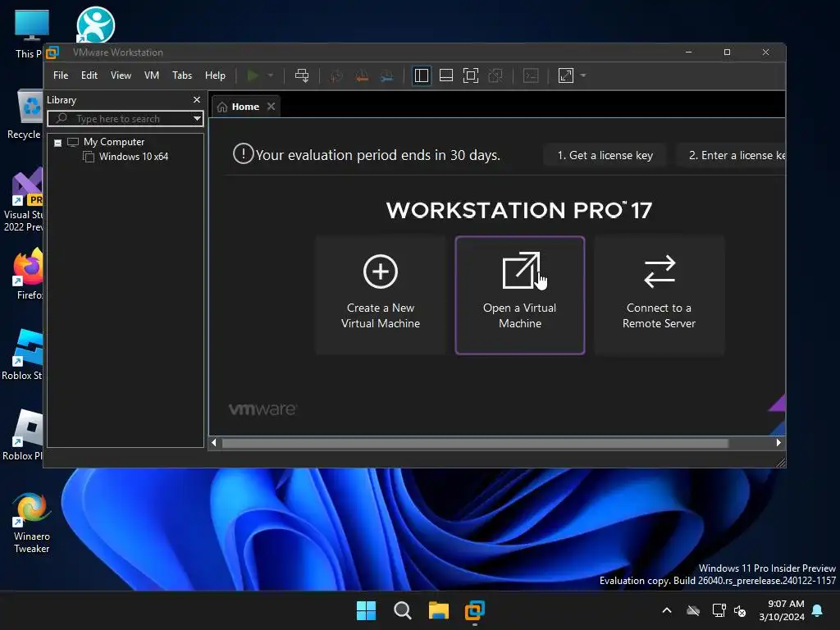840x630 pixels.
Task: Toggle the library sidebar view
Action: point(422,75)
